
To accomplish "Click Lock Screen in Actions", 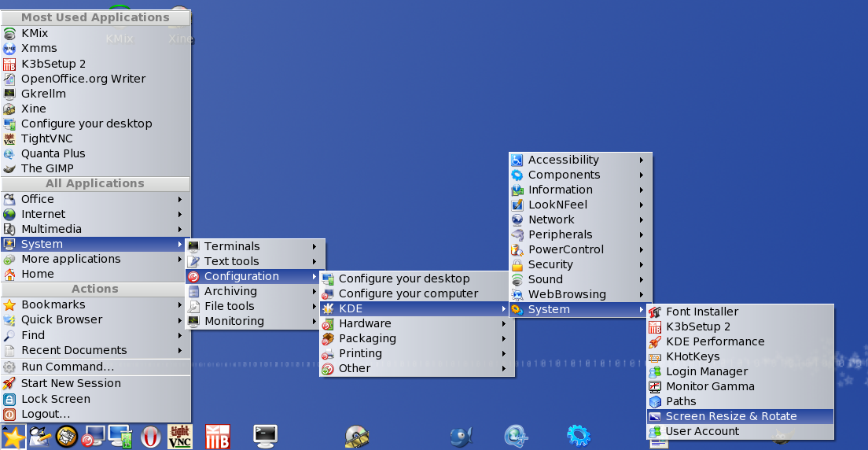I will [x=96, y=399].
